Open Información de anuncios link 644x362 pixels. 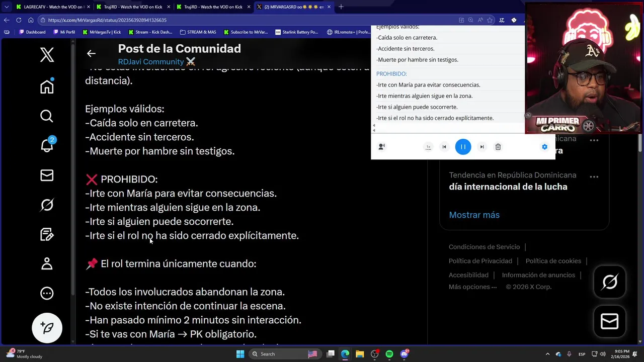pyautogui.click(x=538, y=275)
